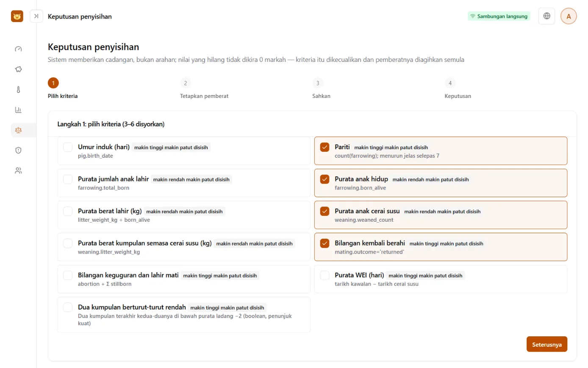Image resolution: width=588 pixels, height=368 pixels.
Task: Click the litter_weight_kg ÷ born_alive text
Action: [x=114, y=220]
